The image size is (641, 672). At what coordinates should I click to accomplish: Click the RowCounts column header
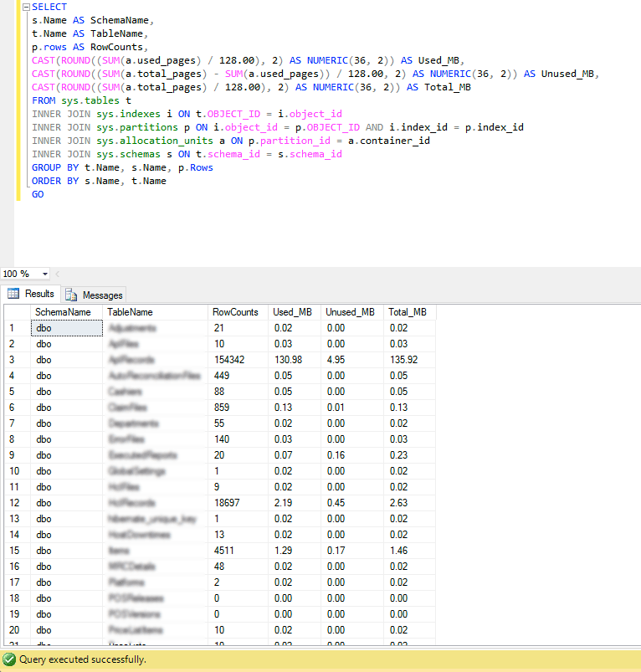tap(238, 312)
